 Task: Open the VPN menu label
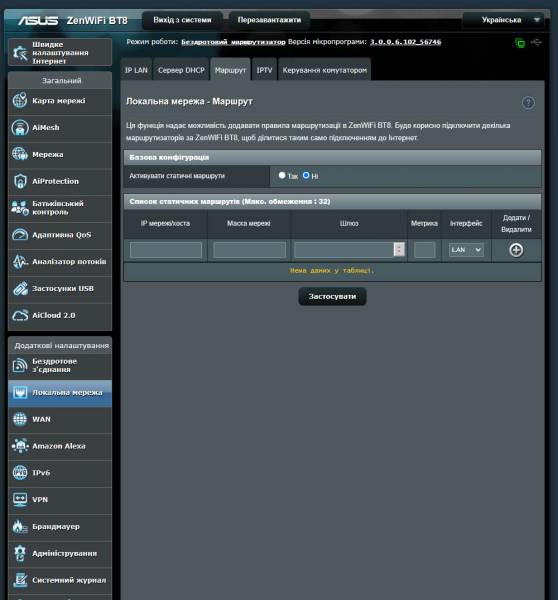coord(40,500)
